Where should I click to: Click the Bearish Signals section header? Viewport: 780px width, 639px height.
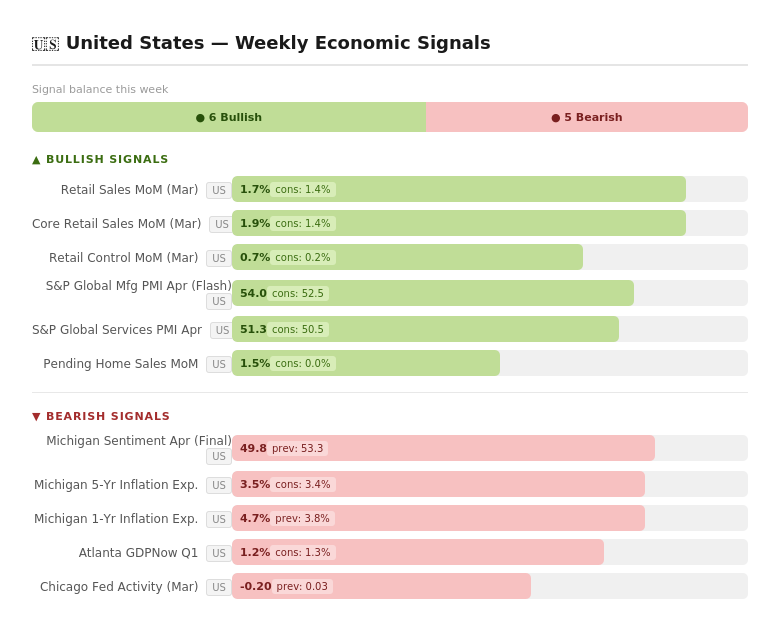point(101,416)
